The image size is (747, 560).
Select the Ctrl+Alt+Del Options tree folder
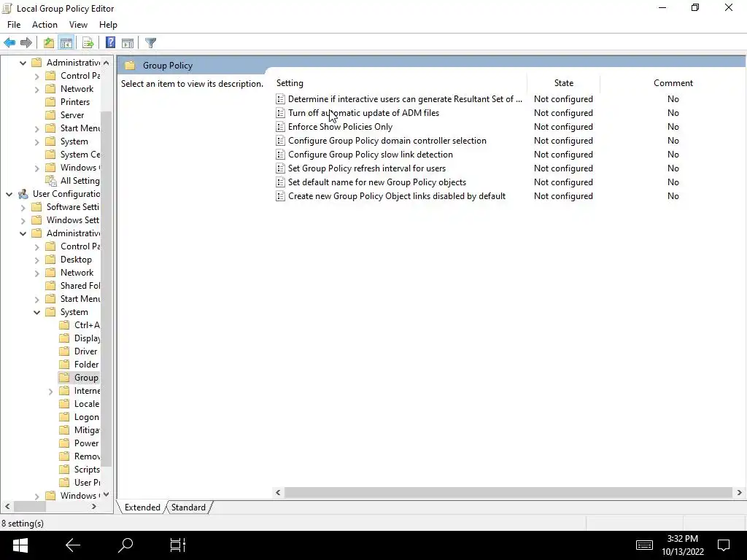86,325
